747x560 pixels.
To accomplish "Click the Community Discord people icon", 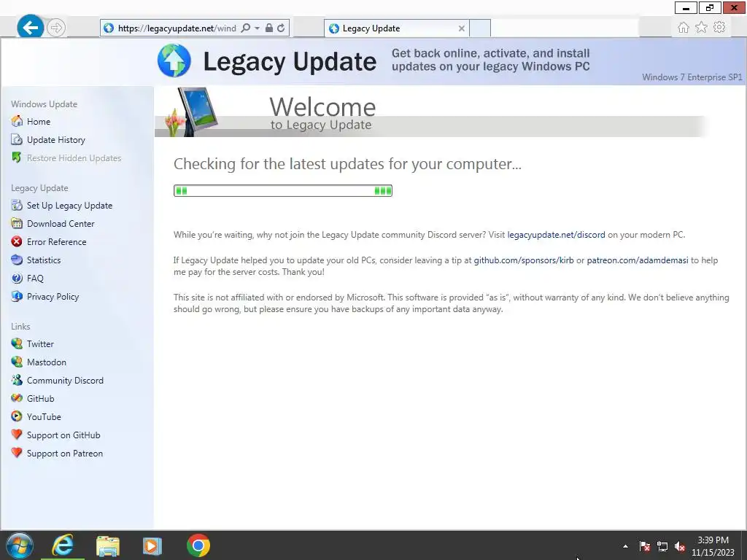I will (x=17, y=380).
